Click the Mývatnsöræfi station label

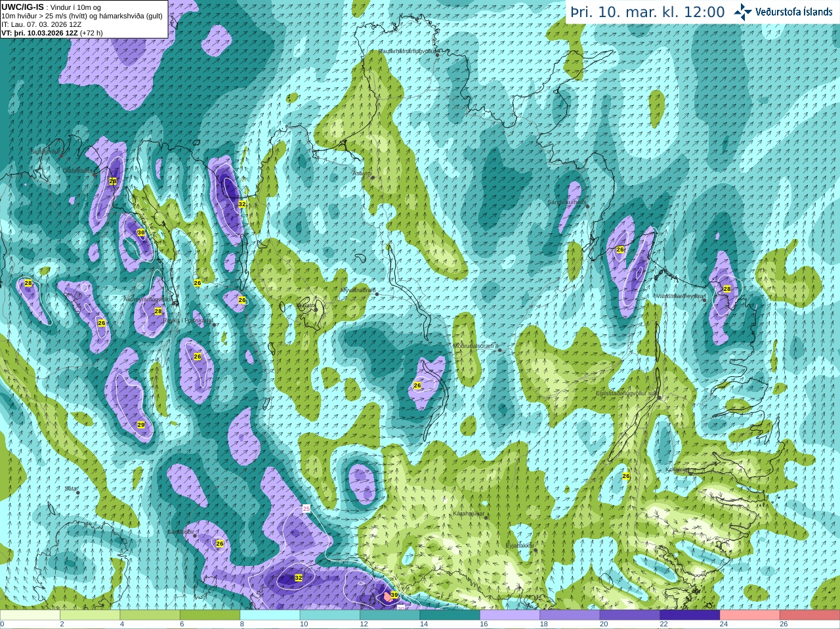(x=358, y=290)
